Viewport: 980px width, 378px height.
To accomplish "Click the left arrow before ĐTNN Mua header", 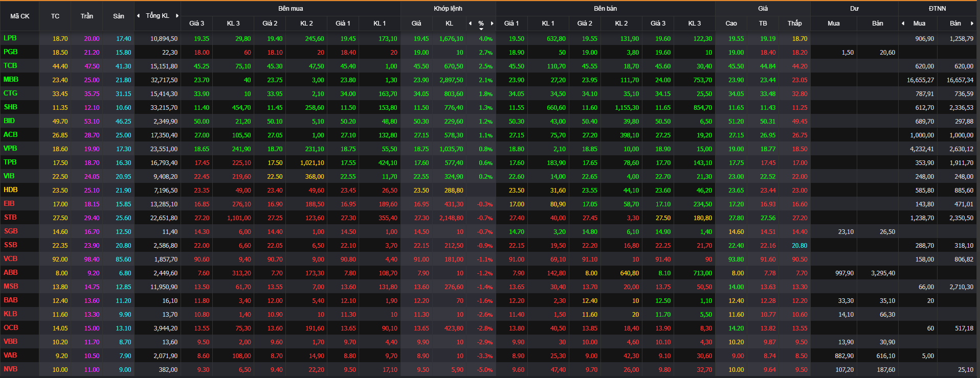I will coord(903,23).
